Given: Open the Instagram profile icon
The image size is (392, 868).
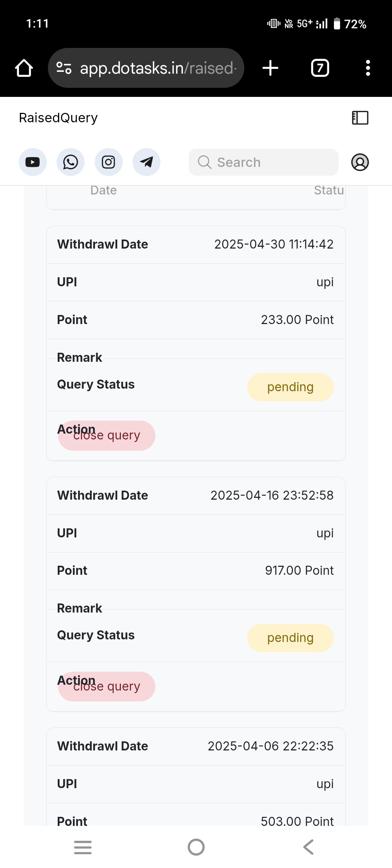Looking at the screenshot, I should tap(109, 162).
